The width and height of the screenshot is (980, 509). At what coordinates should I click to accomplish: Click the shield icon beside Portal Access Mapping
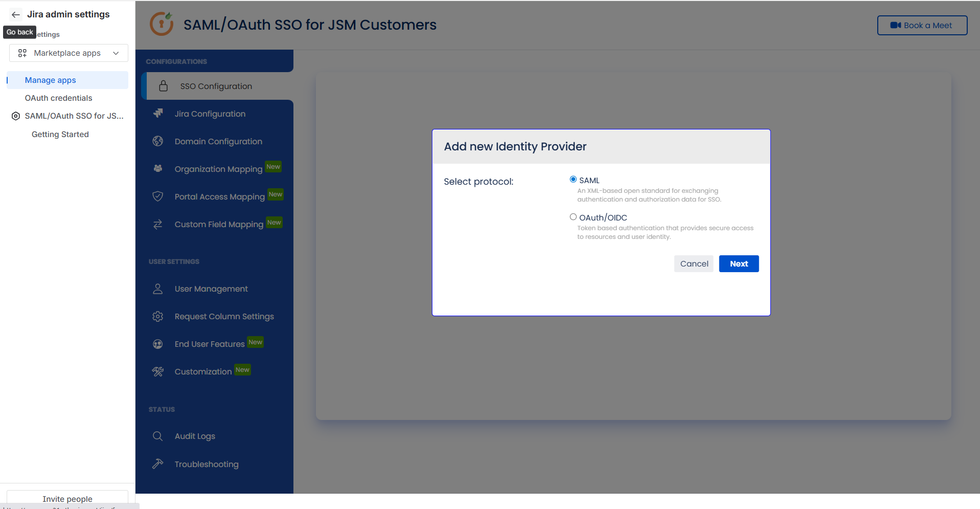tap(158, 196)
